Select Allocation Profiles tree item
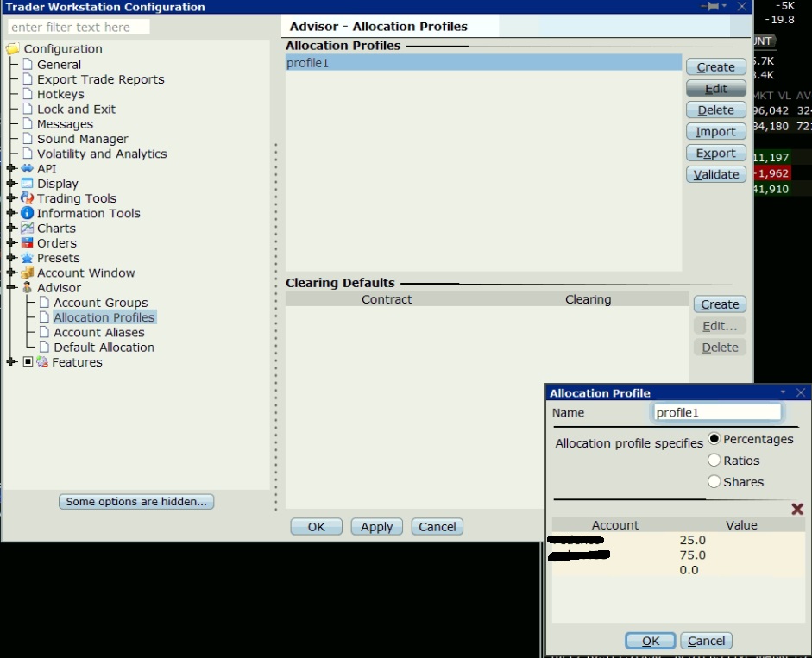 (104, 317)
